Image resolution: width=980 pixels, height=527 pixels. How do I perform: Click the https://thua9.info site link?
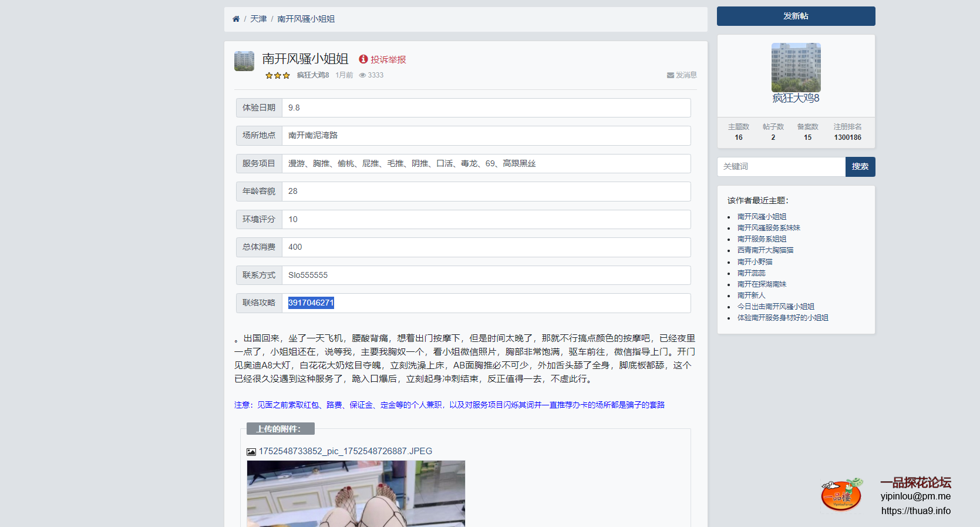(x=915, y=511)
